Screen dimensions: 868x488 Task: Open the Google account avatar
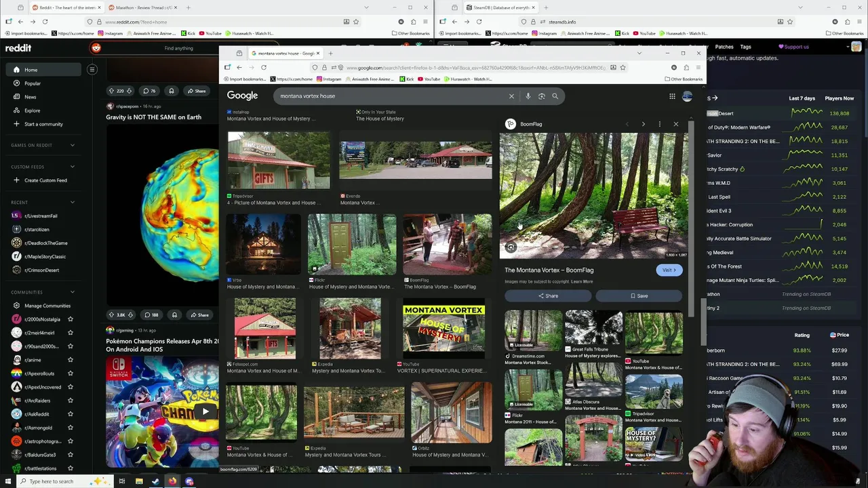click(687, 96)
